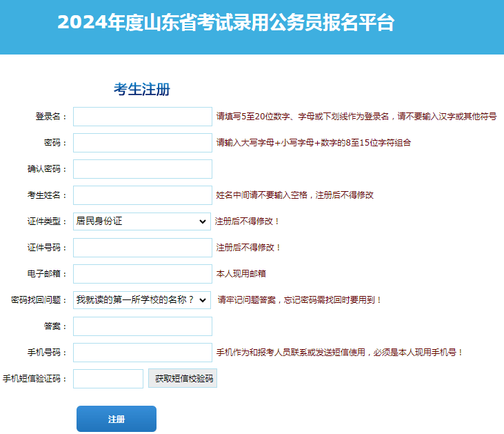The height and width of the screenshot is (434, 504).
Task: Click the 手机号码 phone input
Action: pos(143,353)
